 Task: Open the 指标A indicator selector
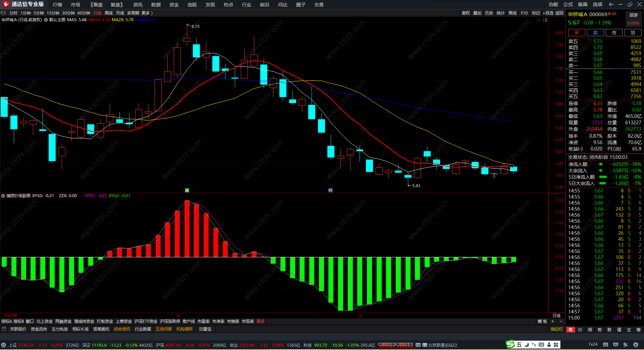(7, 321)
